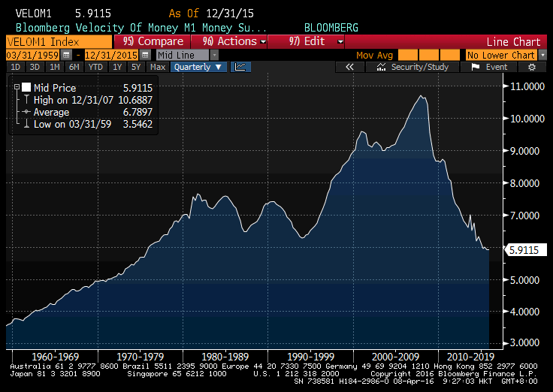Viewport: 553px width, 392px height.
Task: Click the first Mov Avg input box
Action: 408,56
